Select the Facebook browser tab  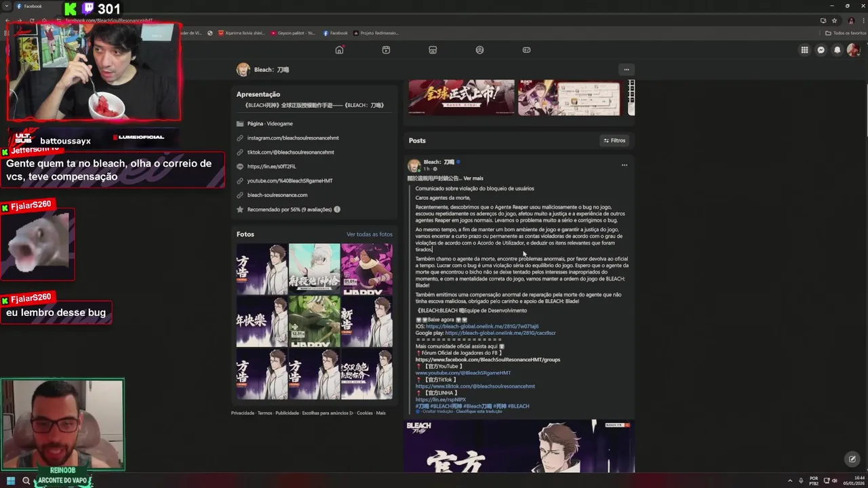tap(33, 6)
